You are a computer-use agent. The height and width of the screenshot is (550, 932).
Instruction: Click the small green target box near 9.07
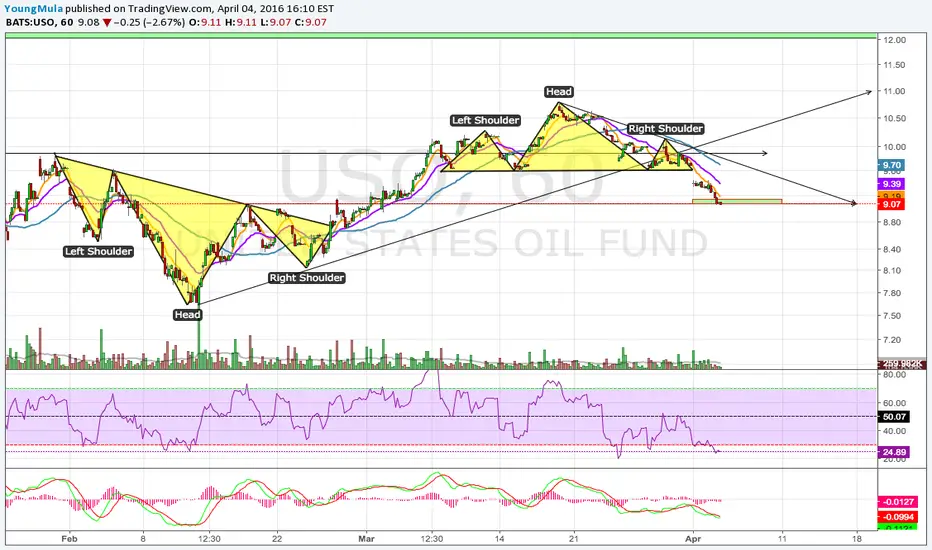tap(737, 202)
